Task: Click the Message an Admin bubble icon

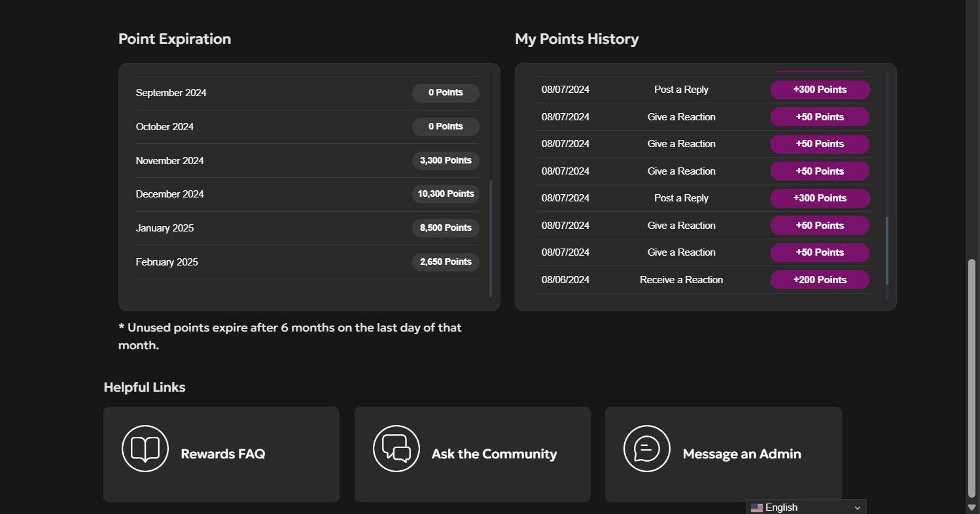Action: (x=647, y=449)
